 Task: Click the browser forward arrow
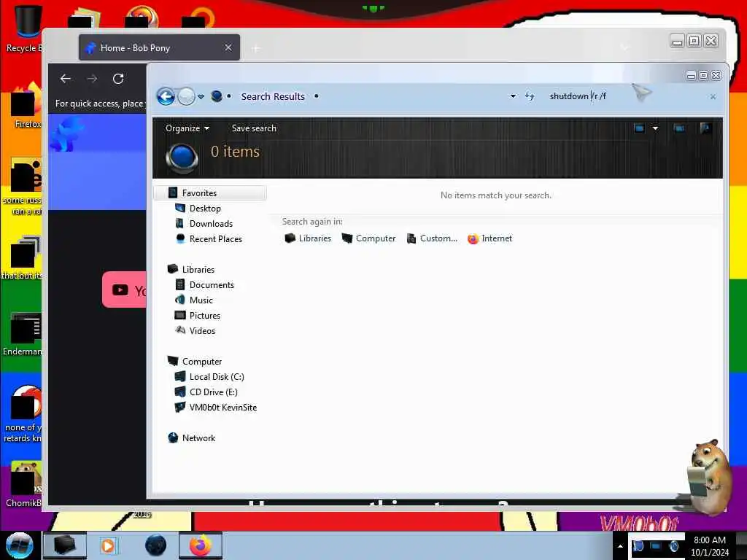pyautogui.click(x=92, y=79)
